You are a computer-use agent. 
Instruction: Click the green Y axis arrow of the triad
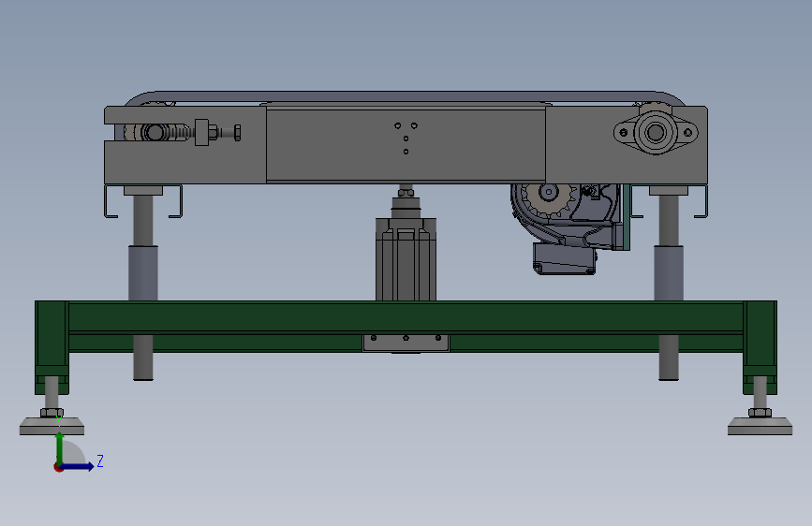[60, 447]
